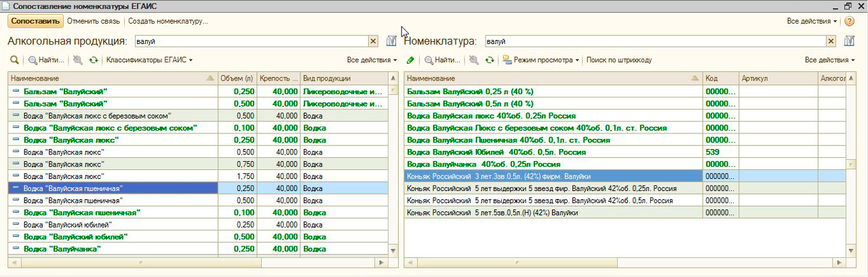Refresh the alcohol products list on the left
The image size is (868, 277).
coord(94,60)
